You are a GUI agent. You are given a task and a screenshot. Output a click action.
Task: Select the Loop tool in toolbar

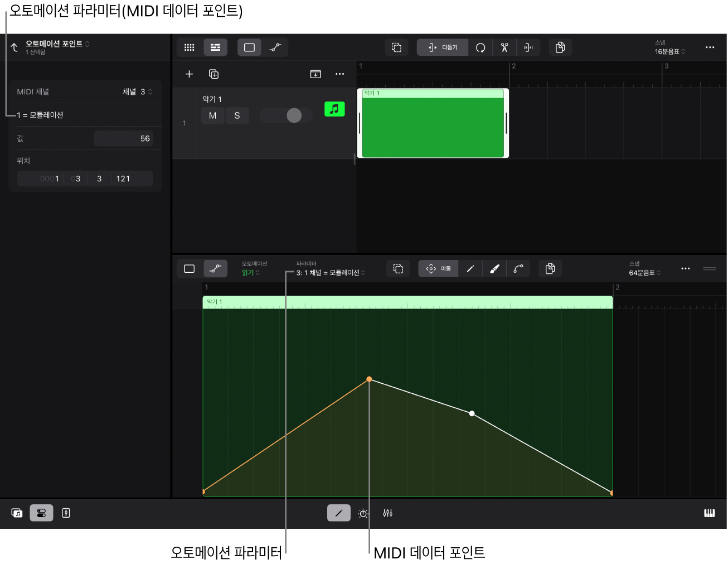click(x=481, y=47)
